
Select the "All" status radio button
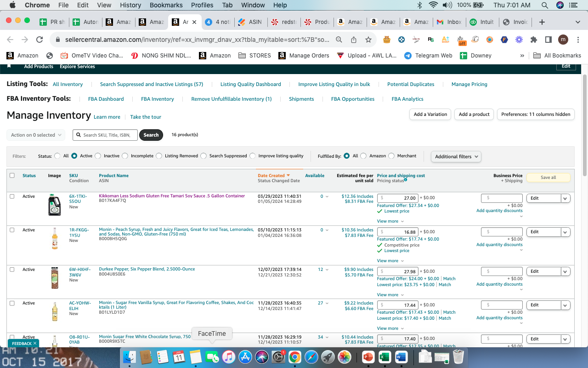57,156
